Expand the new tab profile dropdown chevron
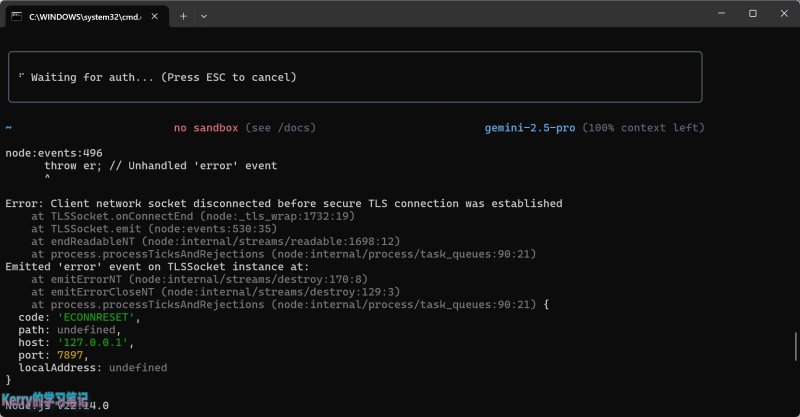This screenshot has height=417, width=800. click(x=204, y=16)
